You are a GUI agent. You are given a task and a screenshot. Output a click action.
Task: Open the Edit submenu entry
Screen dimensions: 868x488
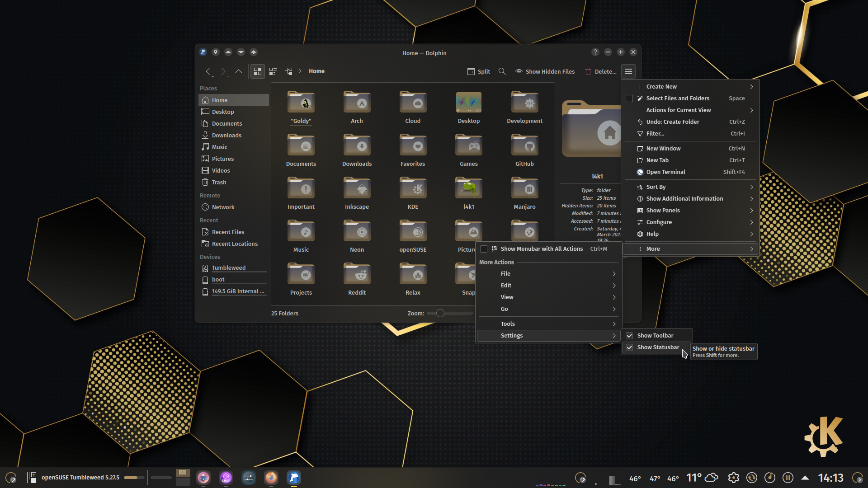tap(549, 285)
